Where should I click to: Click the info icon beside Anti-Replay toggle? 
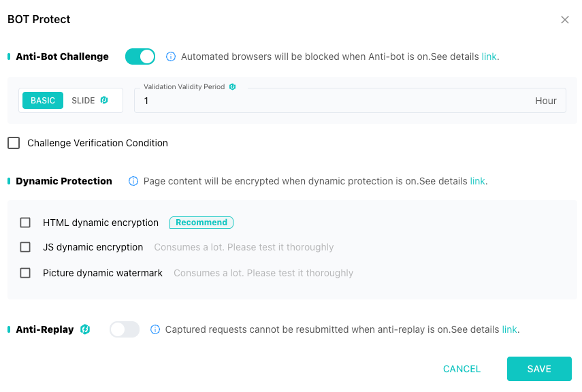[155, 329]
